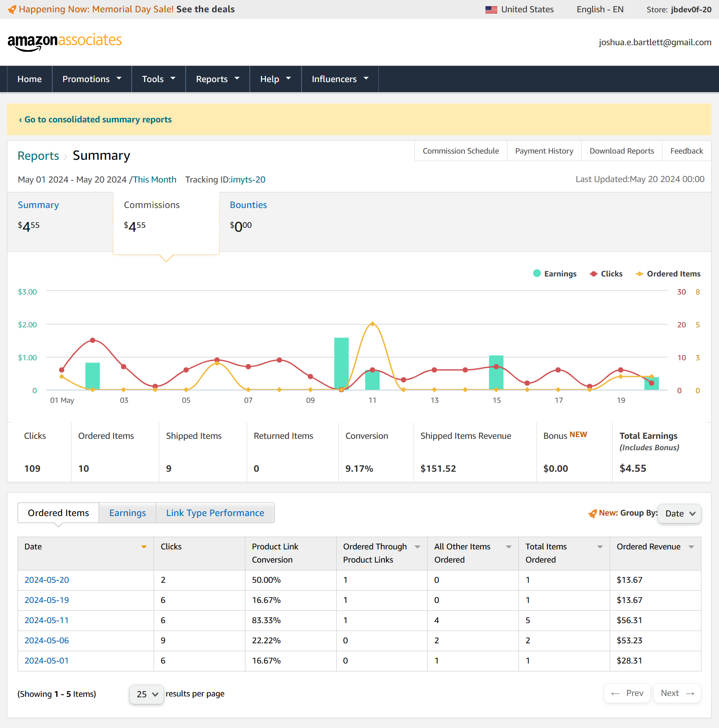The width and height of the screenshot is (719, 728).
Task: Click See the deals link
Action: coord(205,9)
